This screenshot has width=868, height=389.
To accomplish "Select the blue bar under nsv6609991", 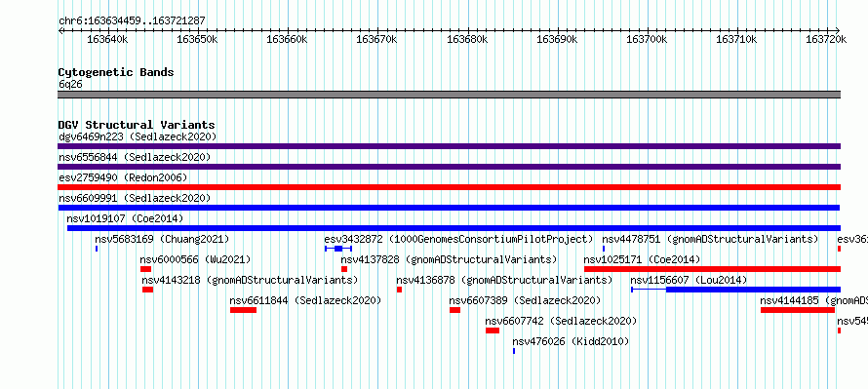I will pyautogui.click(x=449, y=208).
